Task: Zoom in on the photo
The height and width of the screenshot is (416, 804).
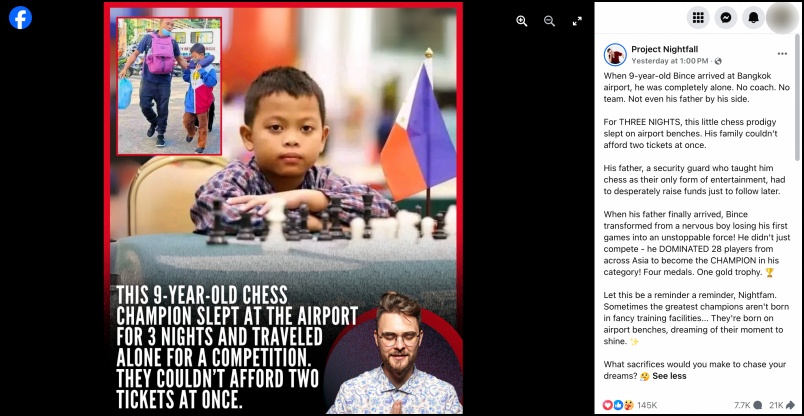Action: click(x=521, y=21)
